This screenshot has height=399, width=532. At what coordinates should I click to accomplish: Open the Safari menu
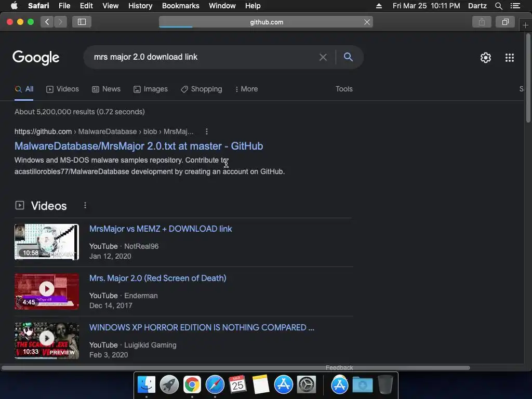(38, 6)
